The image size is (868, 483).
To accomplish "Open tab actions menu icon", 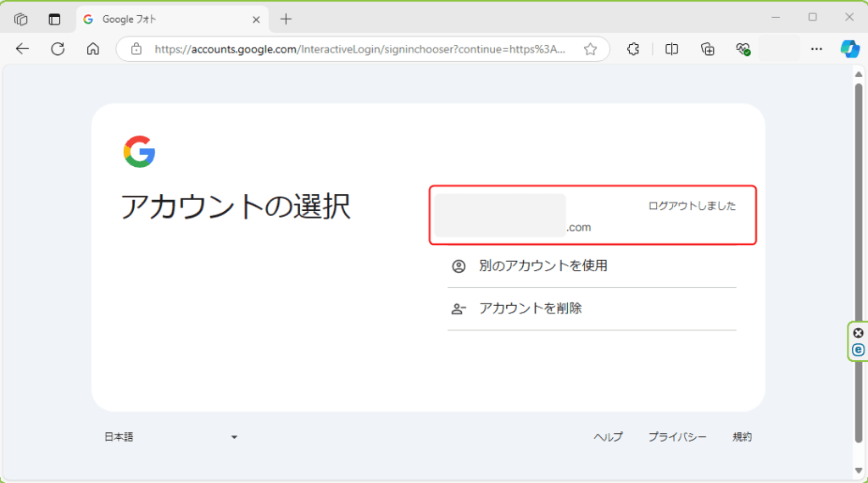I will (54, 19).
